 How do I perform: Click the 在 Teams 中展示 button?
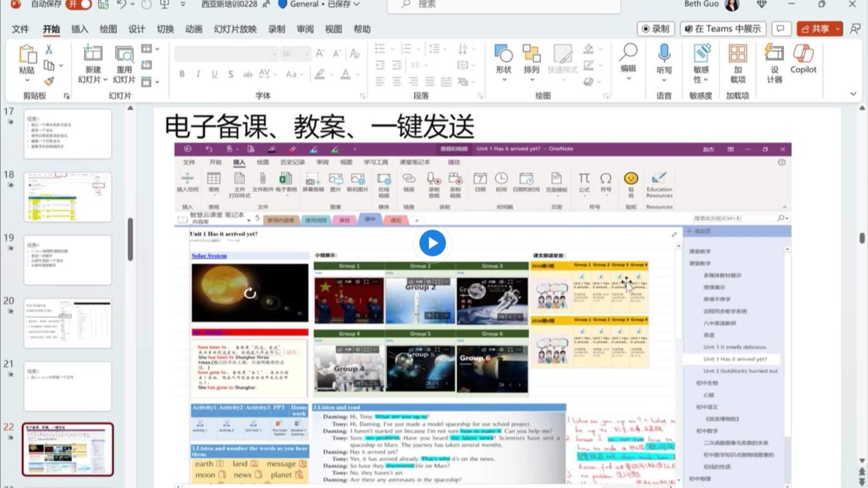point(723,29)
